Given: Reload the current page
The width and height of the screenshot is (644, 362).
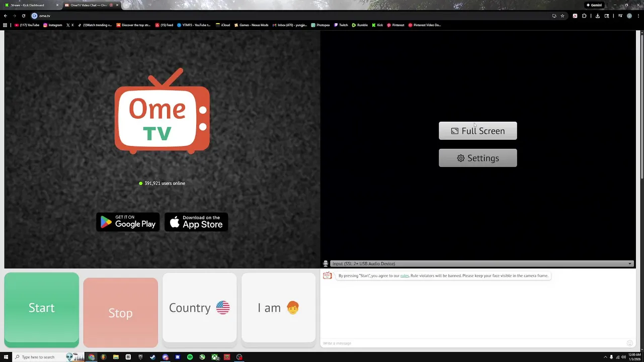Looking at the screenshot, I should click(x=23, y=16).
